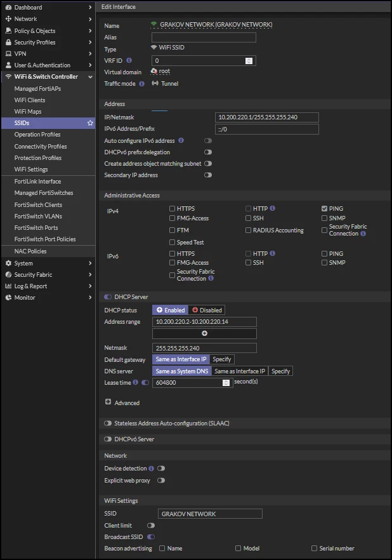This screenshot has width=392, height=560.
Task: Enable IPv4 HTTPS administrative access
Action: click(x=173, y=208)
